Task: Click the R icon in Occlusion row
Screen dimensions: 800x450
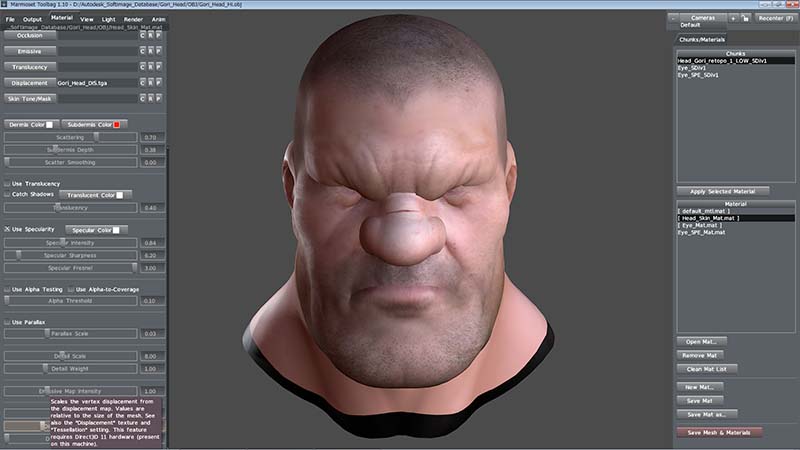Action: (151, 36)
